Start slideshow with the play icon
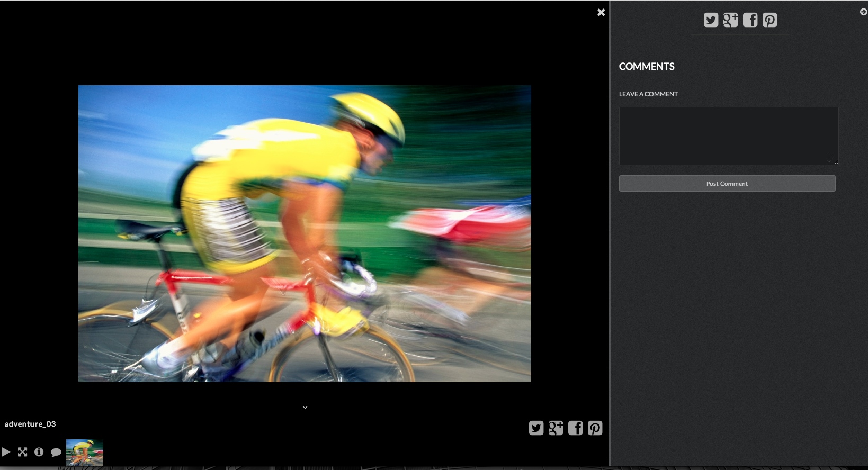The width and height of the screenshot is (868, 470). point(6,452)
